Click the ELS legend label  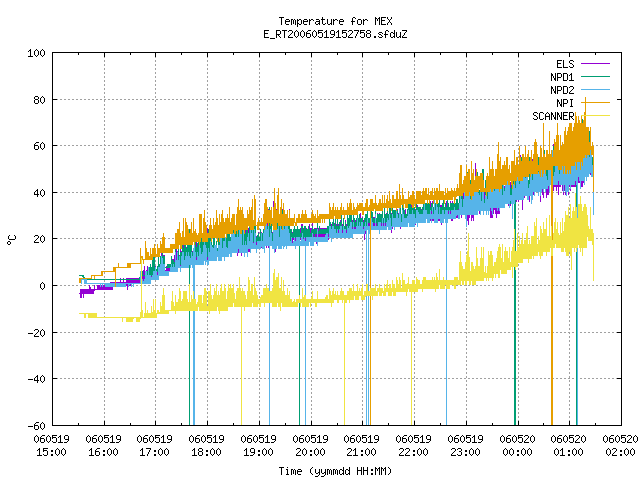click(x=565, y=64)
